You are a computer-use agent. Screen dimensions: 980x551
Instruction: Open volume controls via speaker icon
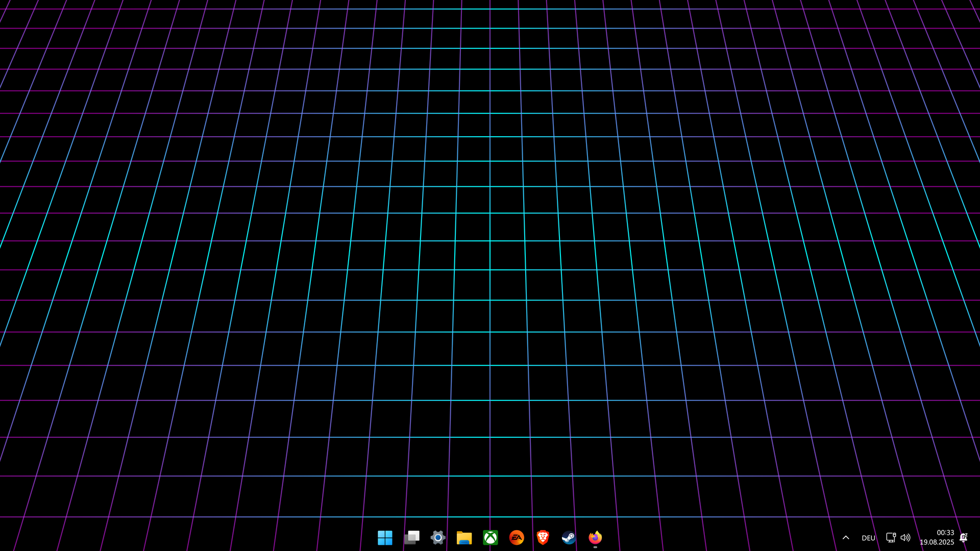(x=905, y=537)
